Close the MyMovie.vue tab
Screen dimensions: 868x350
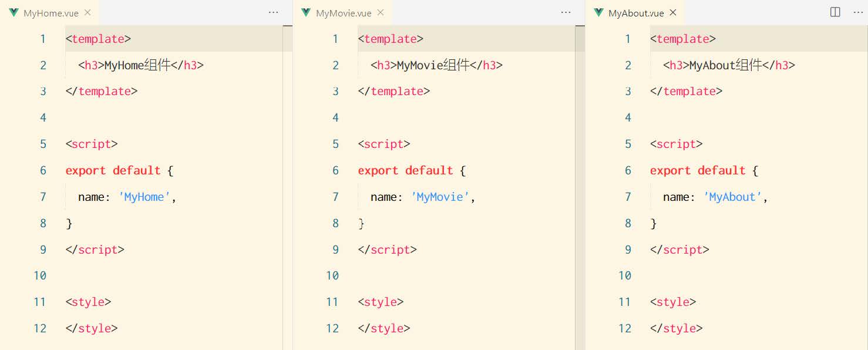(x=381, y=12)
